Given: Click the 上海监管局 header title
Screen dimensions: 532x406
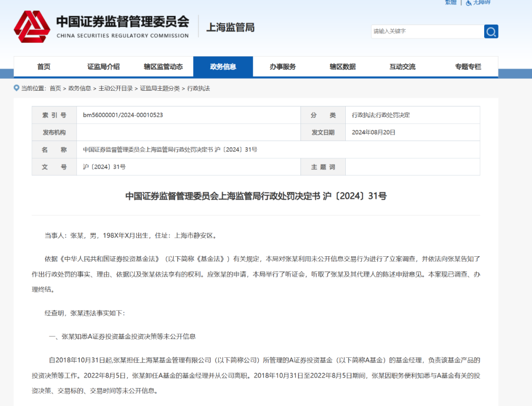Looking at the screenshot, I should point(230,28).
